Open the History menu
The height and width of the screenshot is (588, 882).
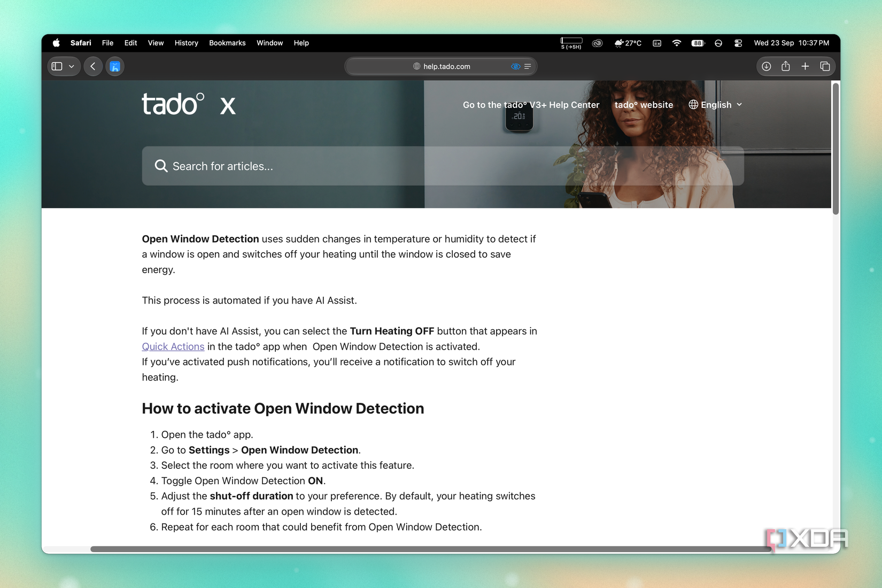click(186, 43)
